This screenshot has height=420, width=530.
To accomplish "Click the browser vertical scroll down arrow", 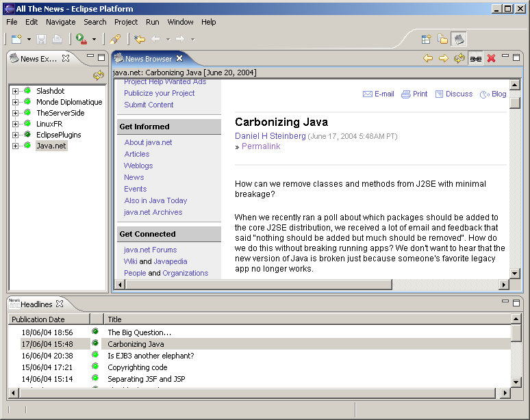I will click(x=514, y=273).
